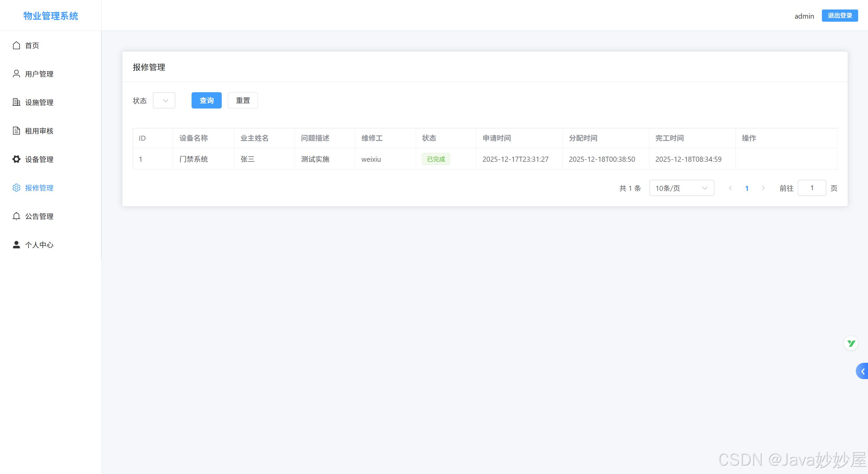Image resolution: width=868 pixels, height=474 pixels.
Task: Click the building icon for 设施管理
Action: [16, 102]
